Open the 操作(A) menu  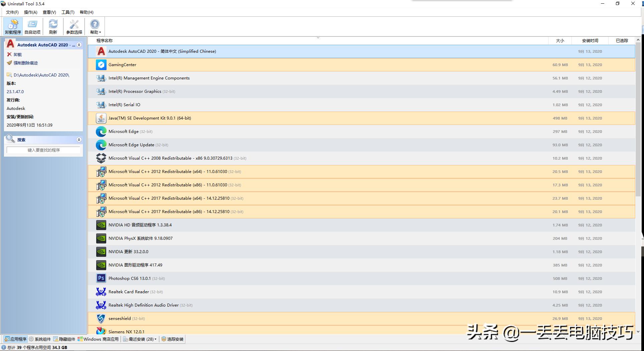click(31, 12)
